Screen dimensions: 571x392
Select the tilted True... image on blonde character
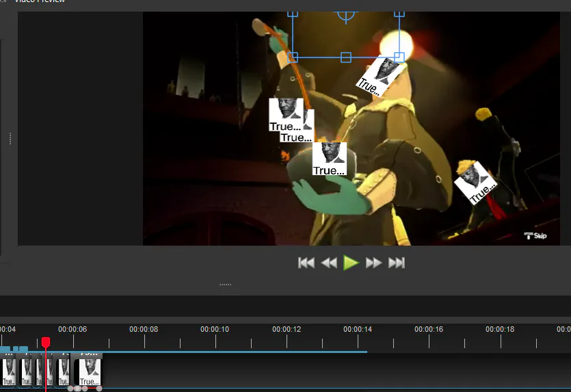pos(475,183)
